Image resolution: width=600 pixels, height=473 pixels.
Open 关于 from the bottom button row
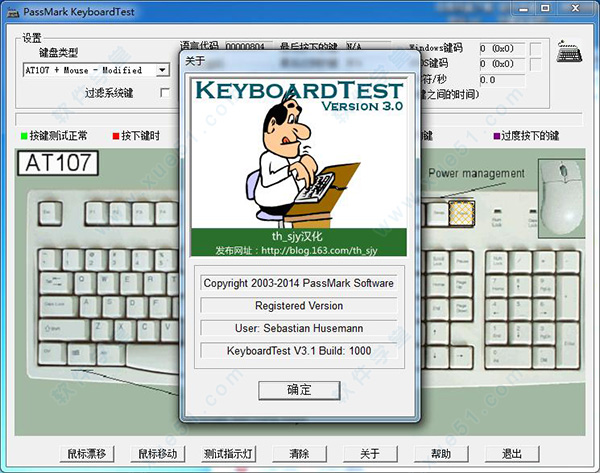tap(370, 454)
